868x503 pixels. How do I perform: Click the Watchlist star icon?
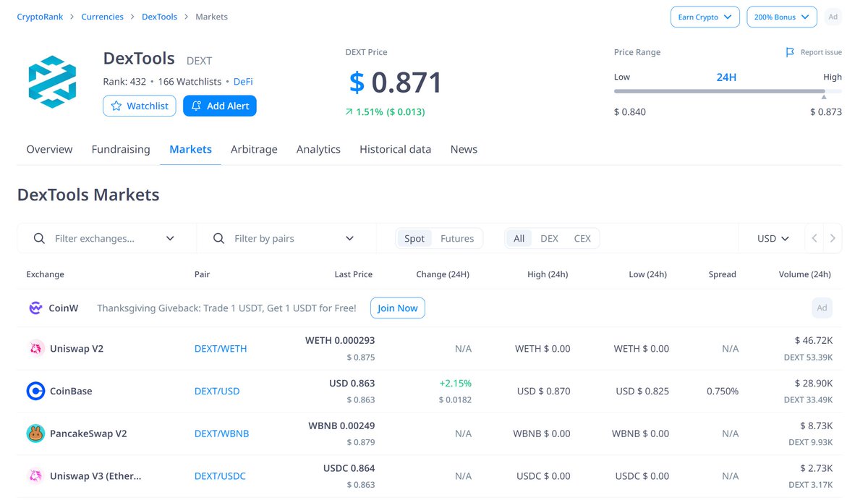[x=116, y=106]
